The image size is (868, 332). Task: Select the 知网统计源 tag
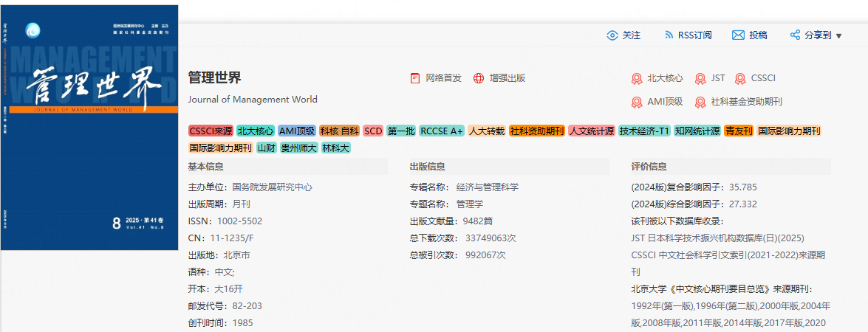point(697,131)
